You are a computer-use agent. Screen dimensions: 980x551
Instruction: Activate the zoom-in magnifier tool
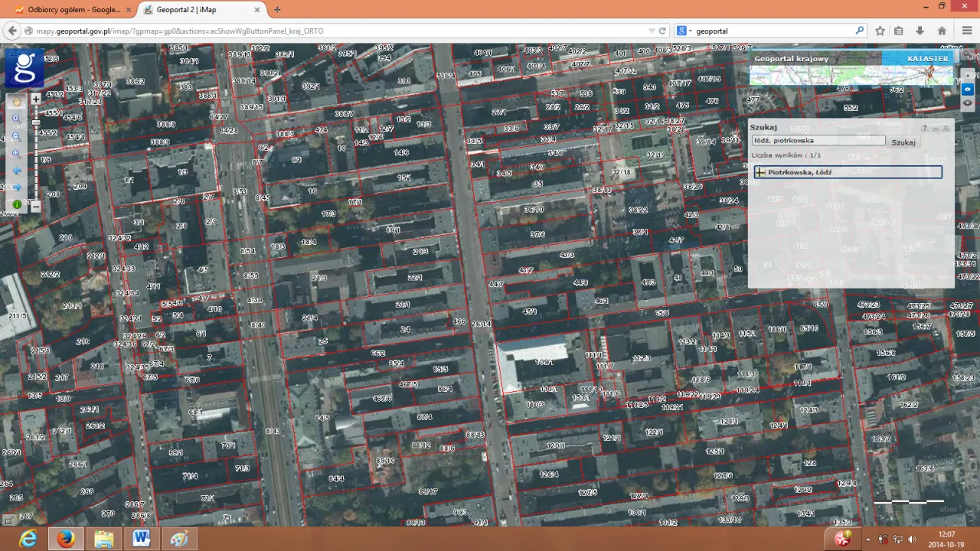pos(16,119)
